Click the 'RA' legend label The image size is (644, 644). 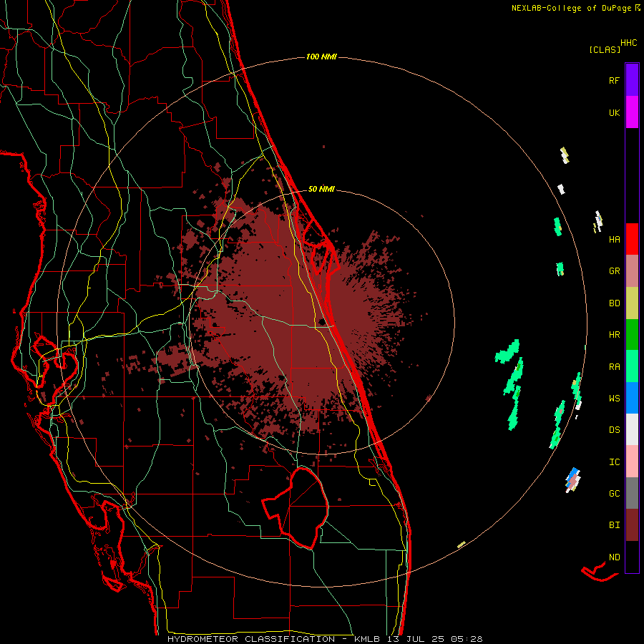(614, 367)
